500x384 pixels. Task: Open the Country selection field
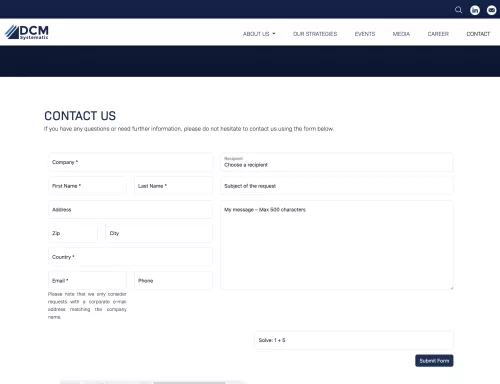[x=130, y=257]
